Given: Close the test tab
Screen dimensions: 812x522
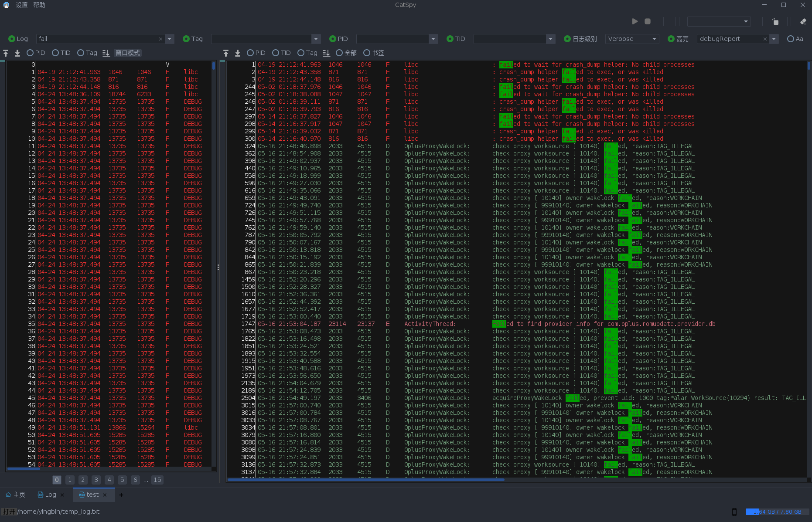Looking at the screenshot, I should [105, 495].
